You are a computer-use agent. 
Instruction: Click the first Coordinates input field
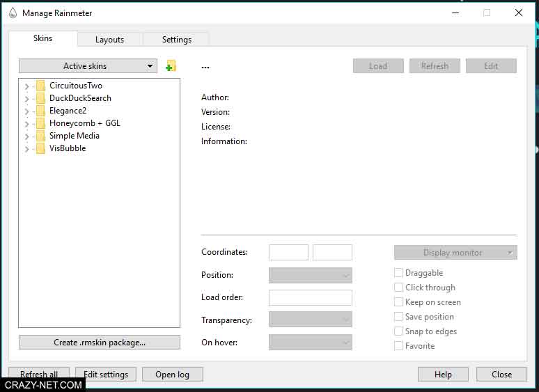(288, 253)
